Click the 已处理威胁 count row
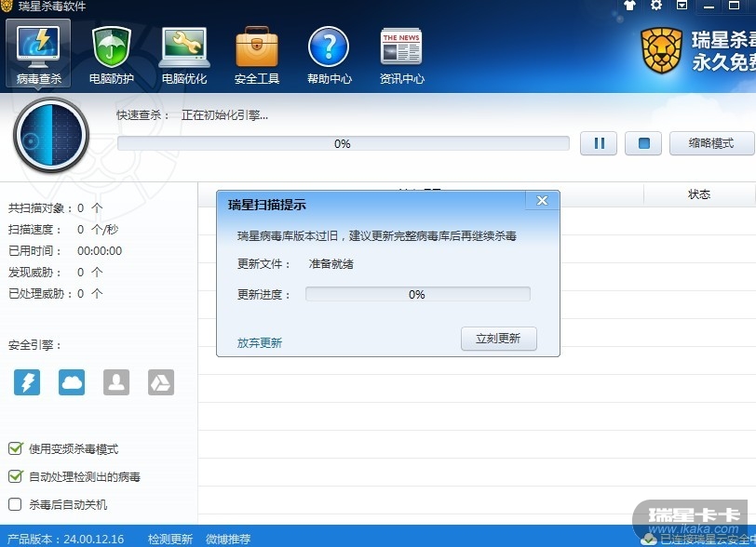The image size is (756, 547). coord(56,293)
